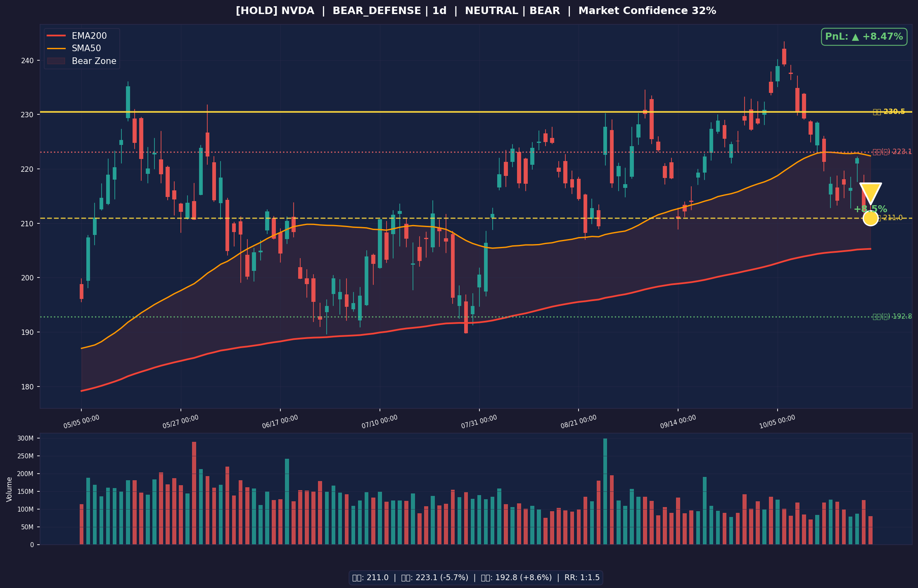Click the 50M volume tick
Screen dimensions: 918x588
tap(27, 527)
